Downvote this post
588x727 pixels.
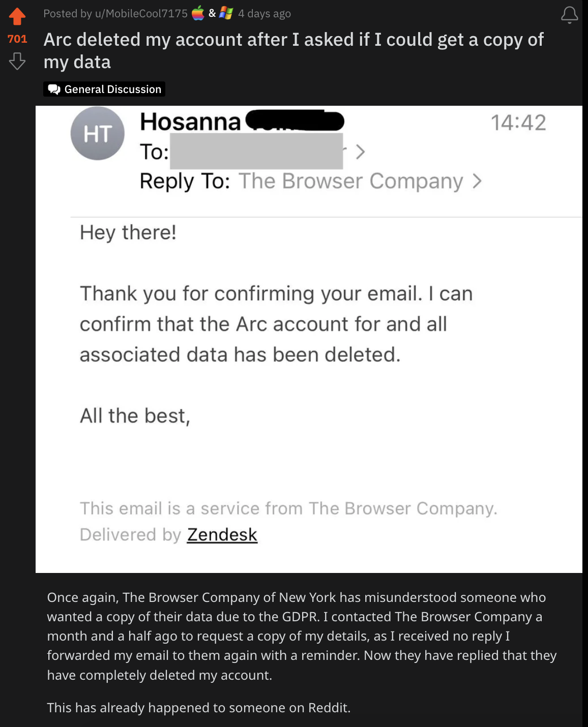point(17,62)
